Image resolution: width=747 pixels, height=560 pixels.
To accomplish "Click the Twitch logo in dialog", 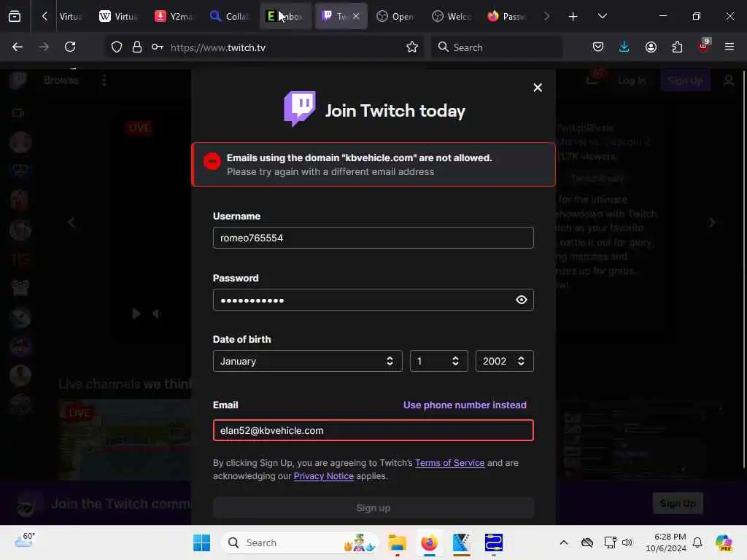I will (300, 109).
